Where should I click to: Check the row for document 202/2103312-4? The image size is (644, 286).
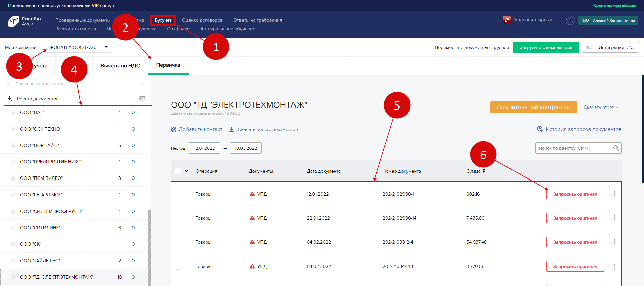coord(178,242)
